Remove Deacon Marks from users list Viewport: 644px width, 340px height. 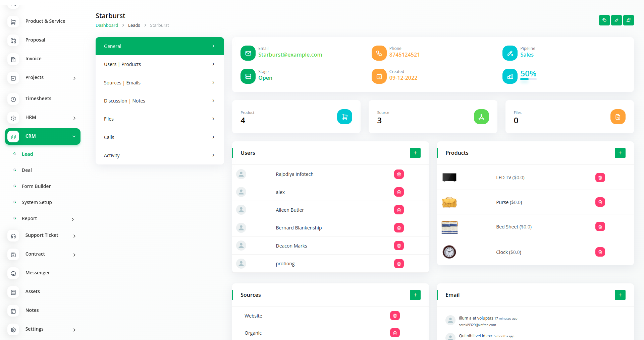[399, 246]
